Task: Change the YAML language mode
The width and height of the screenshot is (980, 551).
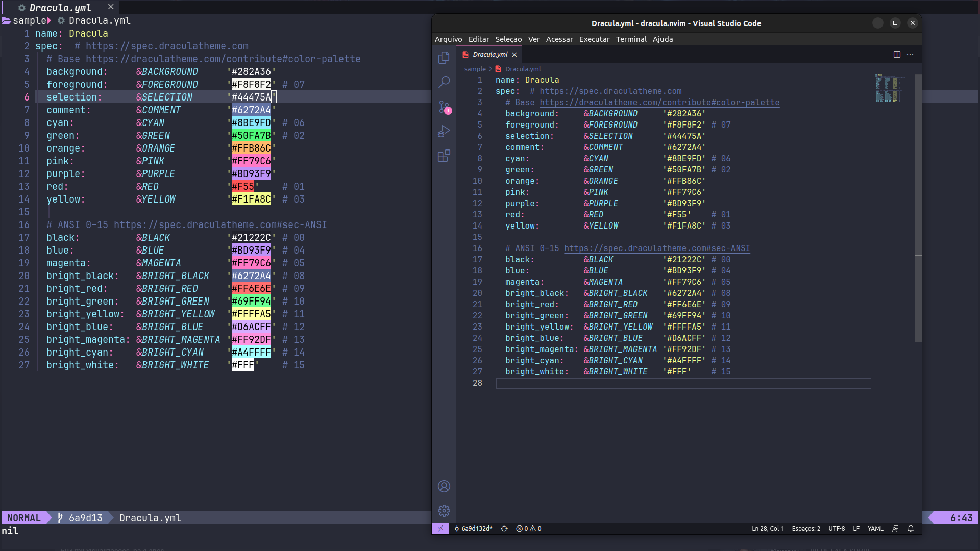Action: click(x=875, y=529)
